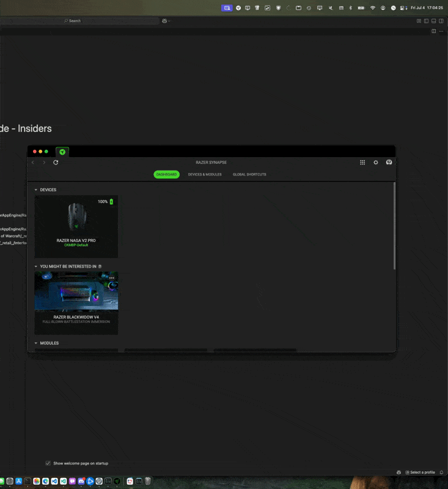Viewport: 448px width, 489px height.
Task: Open Wi-Fi menu in macOS menu bar
Action: pos(373,8)
